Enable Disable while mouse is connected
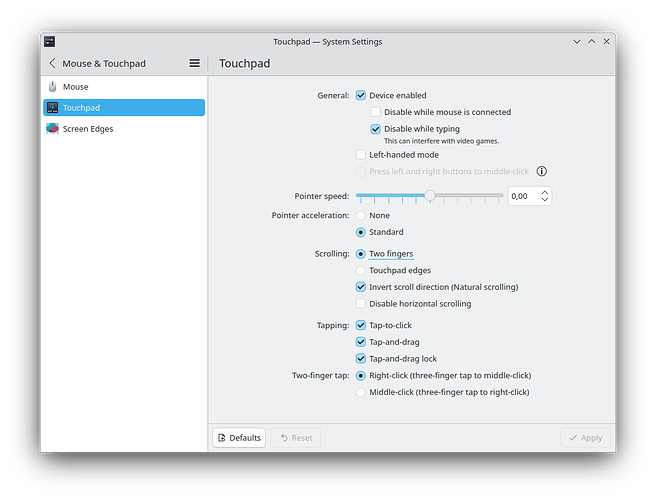The height and width of the screenshot is (500, 656). tap(375, 112)
